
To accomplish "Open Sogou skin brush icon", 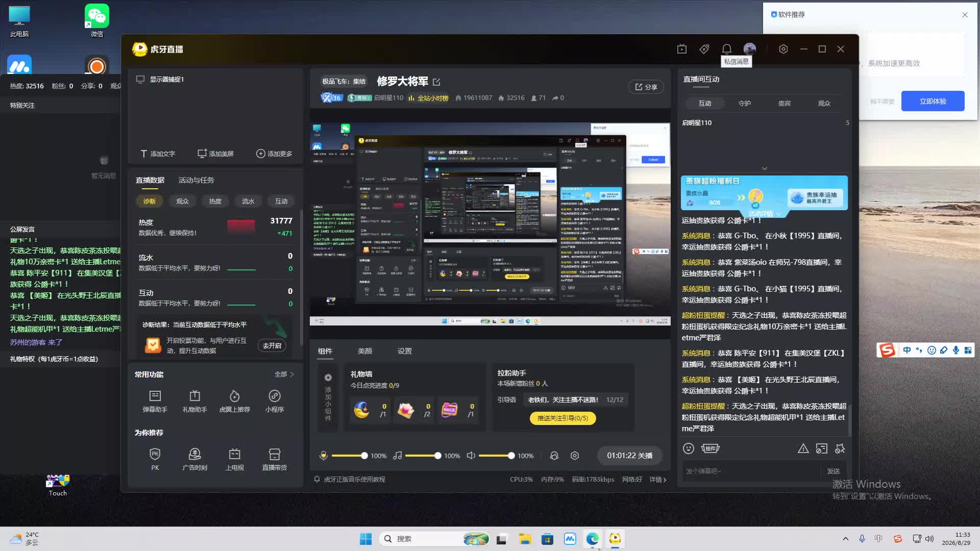I will [x=944, y=350].
